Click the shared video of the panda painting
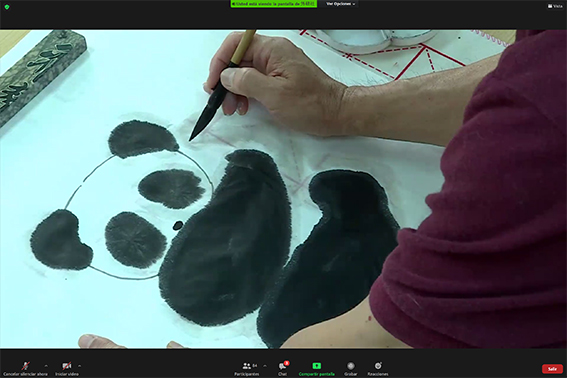Screen dimensions: 567x378 (x=284, y=189)
